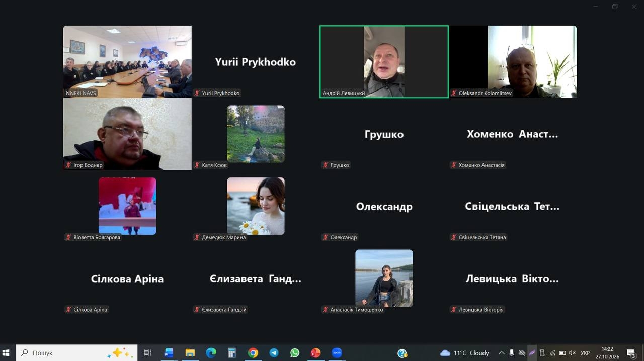Open the notification center with 3 notifications
This screenshot has height=361, width=644.
631,353
